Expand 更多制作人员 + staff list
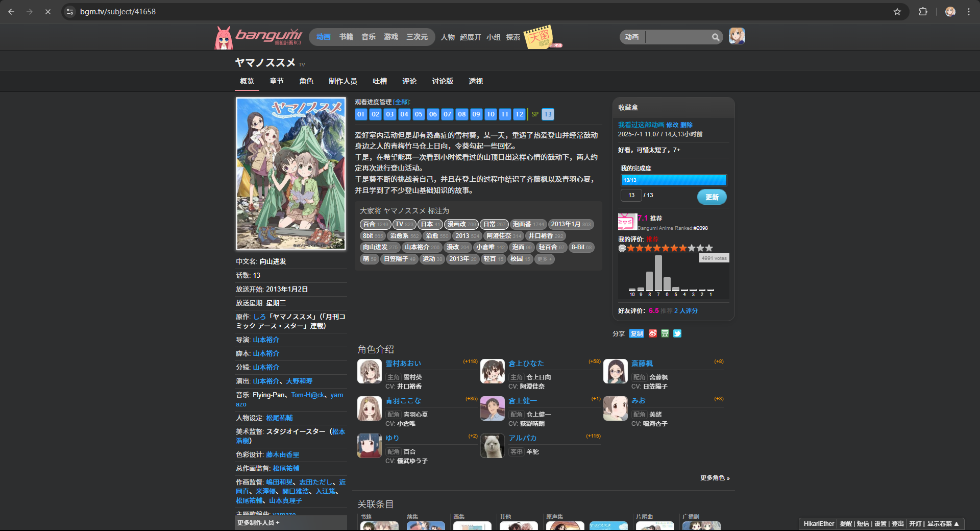The width and height of the screenshot is (980, 531). pyautogui.click(x=258, y=523)
